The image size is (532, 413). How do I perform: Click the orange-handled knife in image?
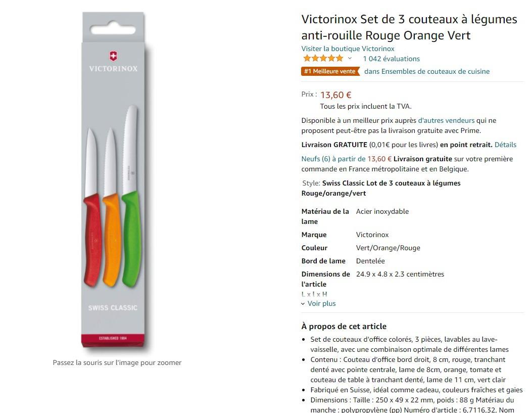click(112, 208)
